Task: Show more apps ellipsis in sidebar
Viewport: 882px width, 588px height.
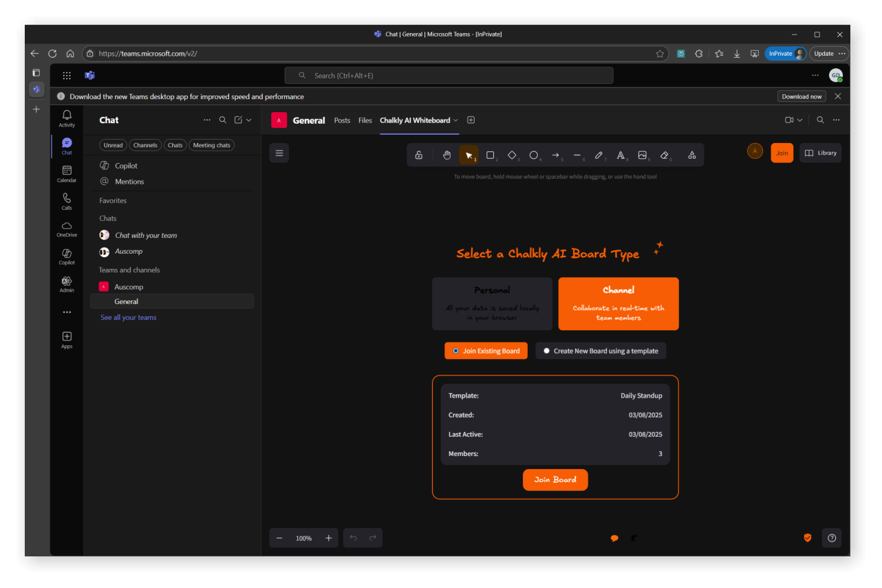Action: pos(67,312)
